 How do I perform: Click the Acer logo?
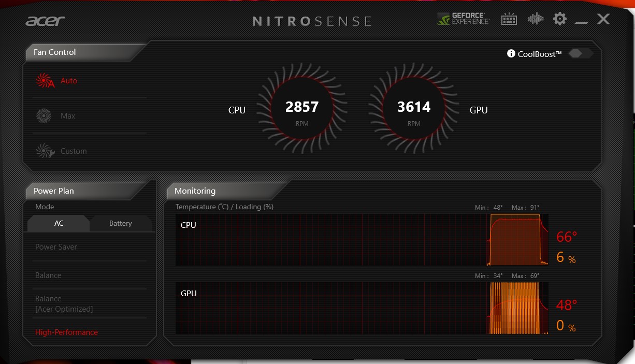(45, 21)
